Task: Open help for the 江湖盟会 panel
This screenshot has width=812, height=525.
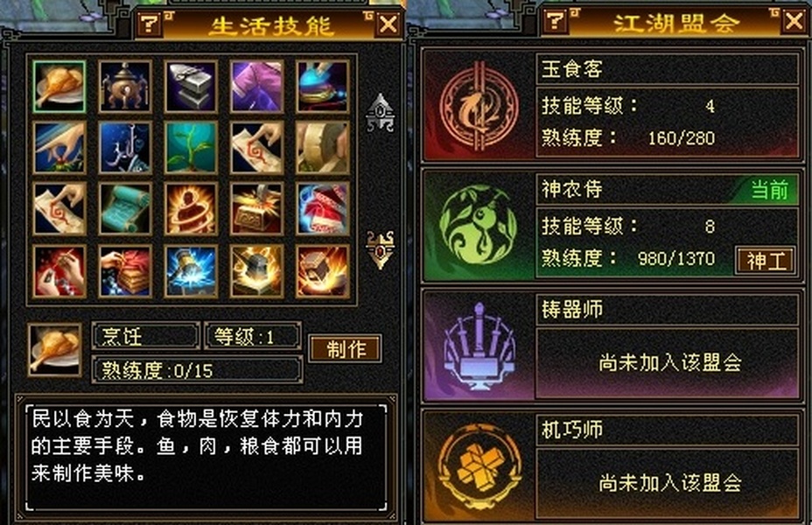Action: (556, 21)
